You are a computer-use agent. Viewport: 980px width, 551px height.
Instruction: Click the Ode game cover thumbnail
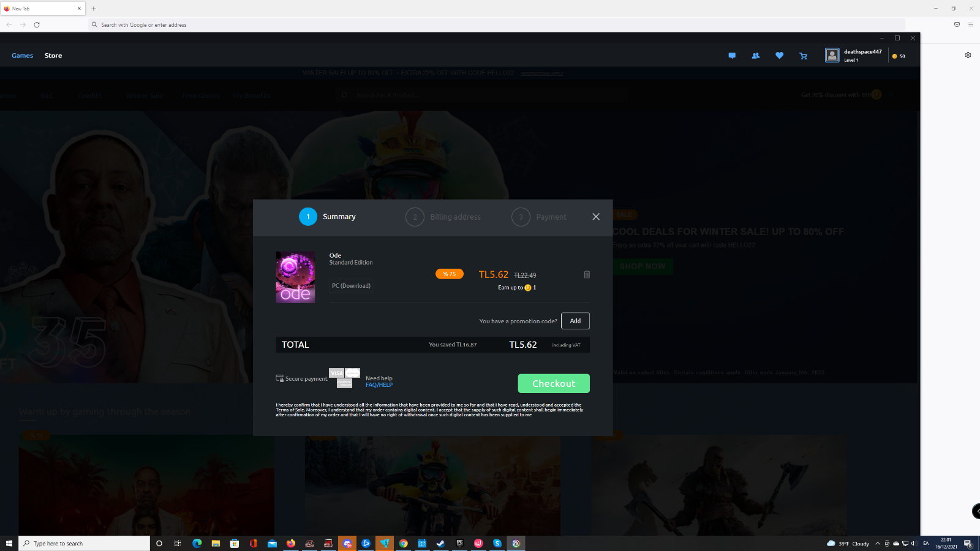295,277
